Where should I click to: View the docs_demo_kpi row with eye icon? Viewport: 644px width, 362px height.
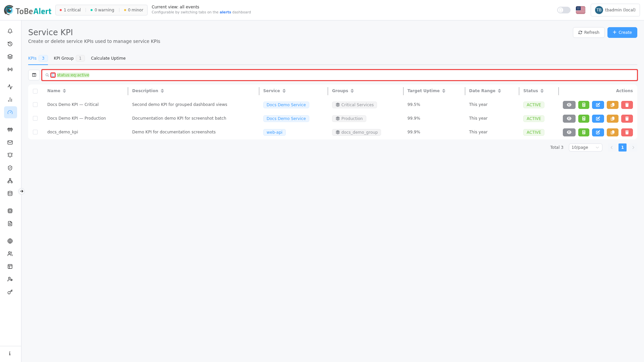click(569, 132)
